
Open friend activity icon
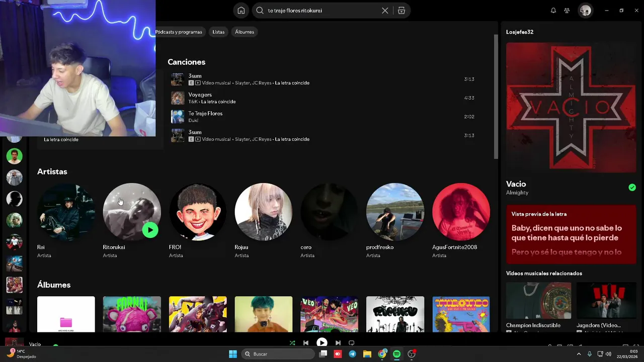[x=567, y=11]
